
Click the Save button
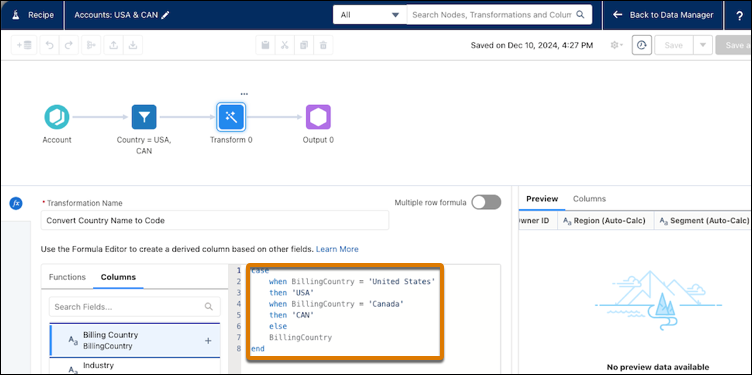tap(673, 45)
